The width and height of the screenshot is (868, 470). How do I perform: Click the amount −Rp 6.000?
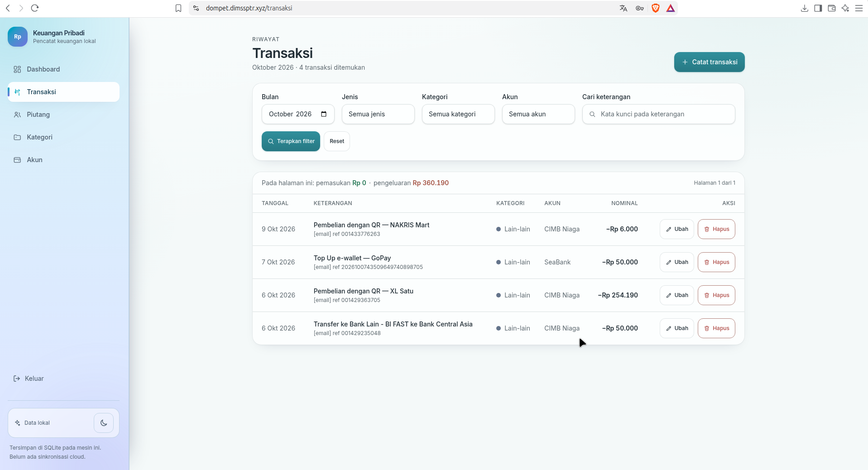622,229
